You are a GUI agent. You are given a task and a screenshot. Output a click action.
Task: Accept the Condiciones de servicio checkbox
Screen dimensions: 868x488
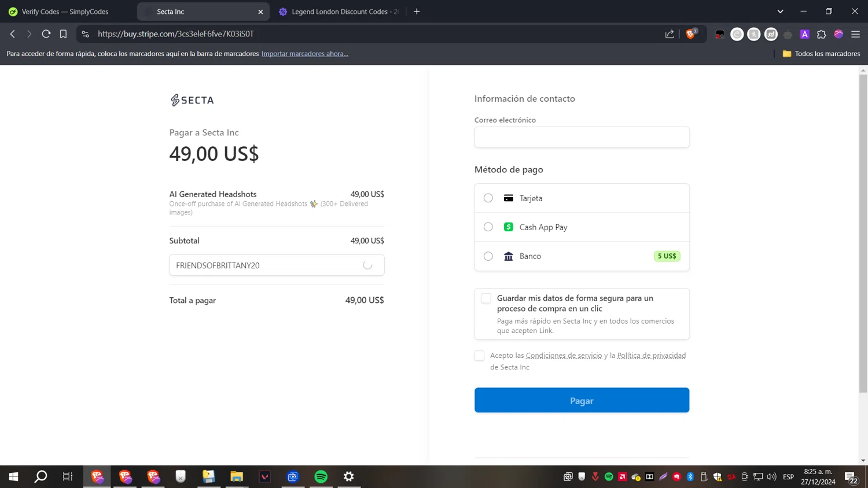(479, 356)
